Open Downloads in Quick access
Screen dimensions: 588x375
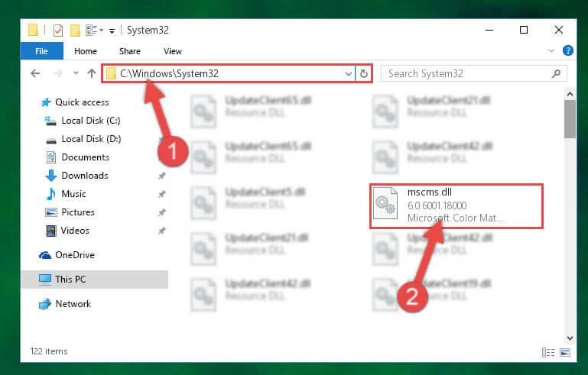[x=84, y=175]
